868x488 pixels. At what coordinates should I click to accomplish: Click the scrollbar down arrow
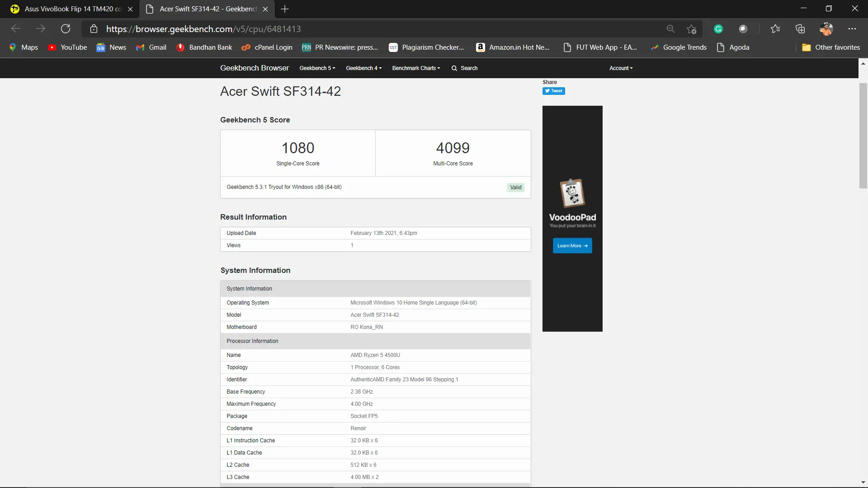pos(863,483)
